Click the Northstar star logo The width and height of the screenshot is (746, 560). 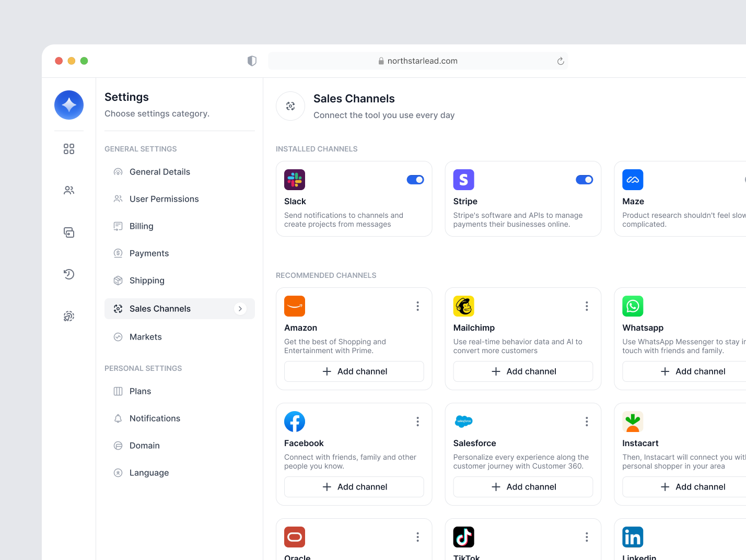pyautogui.click(x=69, y=105)
